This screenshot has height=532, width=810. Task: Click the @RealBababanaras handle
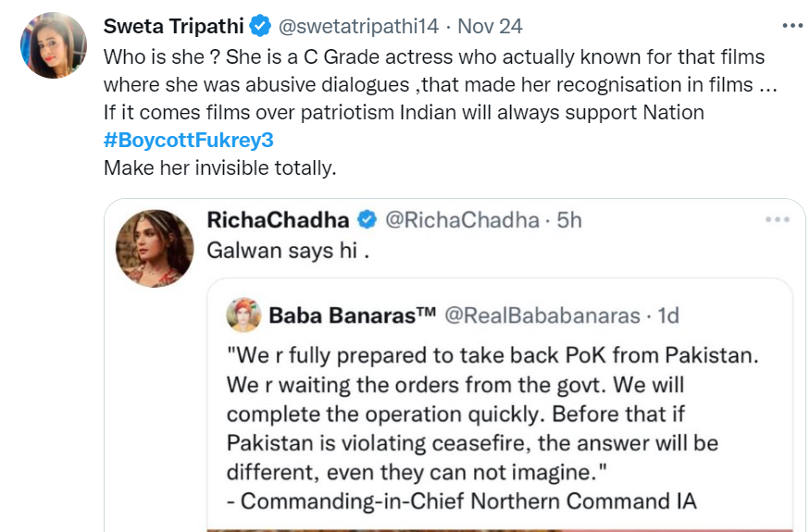(x=542, y=315)
